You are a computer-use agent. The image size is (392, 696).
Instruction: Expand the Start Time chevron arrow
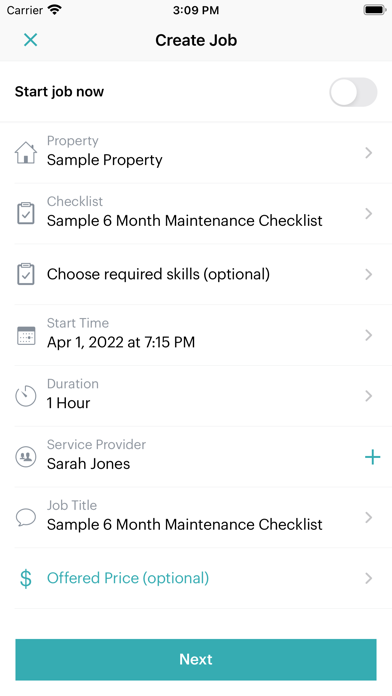point(368,335)
